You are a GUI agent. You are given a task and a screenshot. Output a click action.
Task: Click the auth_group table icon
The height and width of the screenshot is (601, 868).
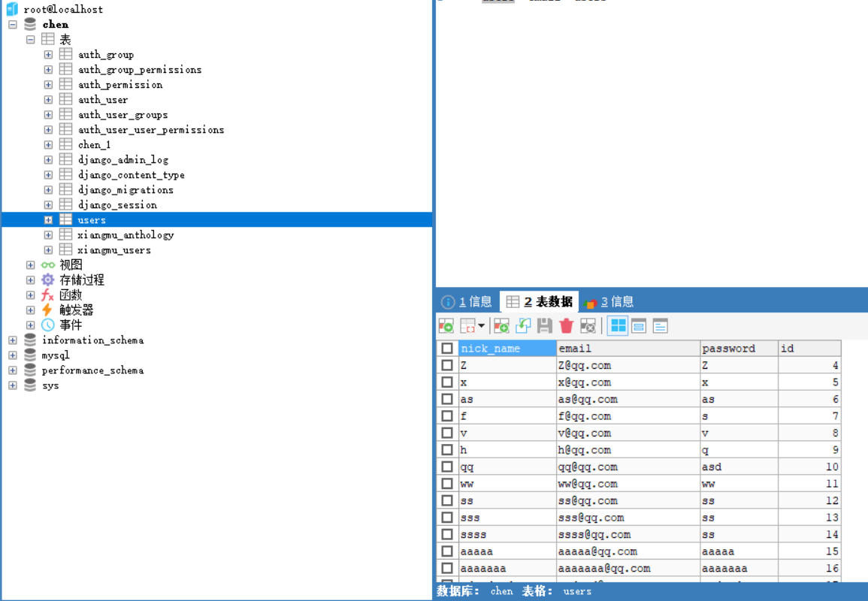pyautogui.click(x=66, y=54)
